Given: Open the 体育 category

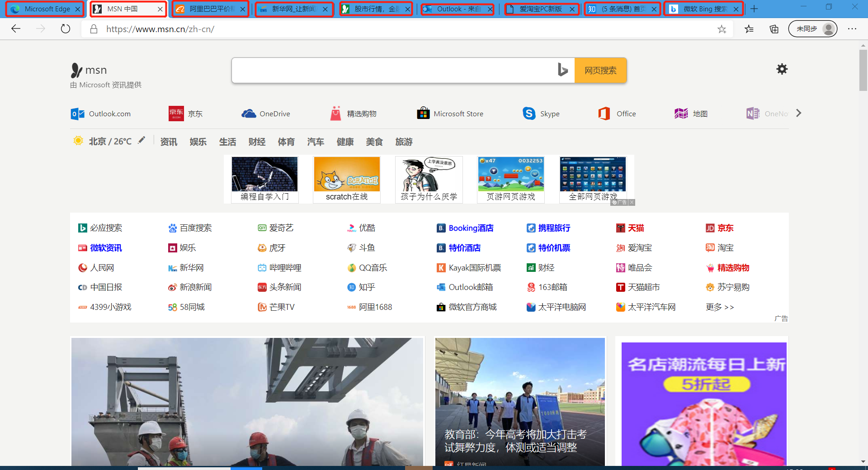Looking at the screenshot, I should tap(286, 142).
